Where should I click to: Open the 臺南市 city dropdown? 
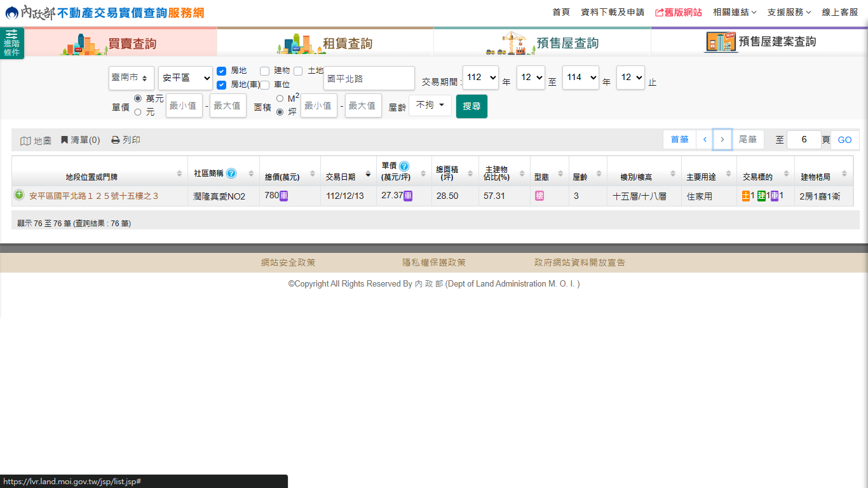[x=131, y=78]
